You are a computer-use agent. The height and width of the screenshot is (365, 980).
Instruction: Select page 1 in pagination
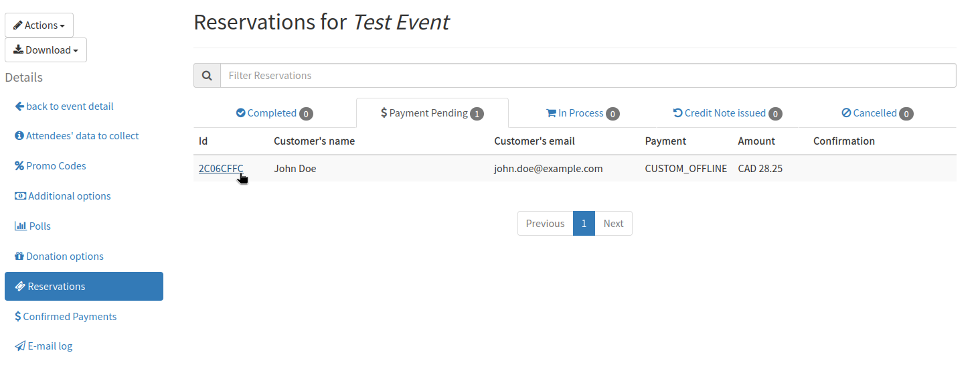(584, 223)
